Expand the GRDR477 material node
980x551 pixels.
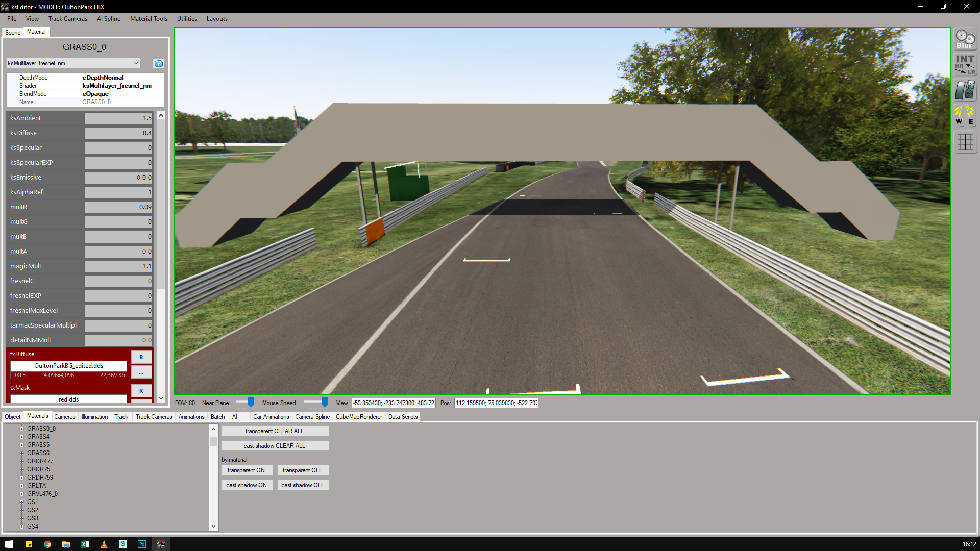pyautogui.click(x=22, y=461)
